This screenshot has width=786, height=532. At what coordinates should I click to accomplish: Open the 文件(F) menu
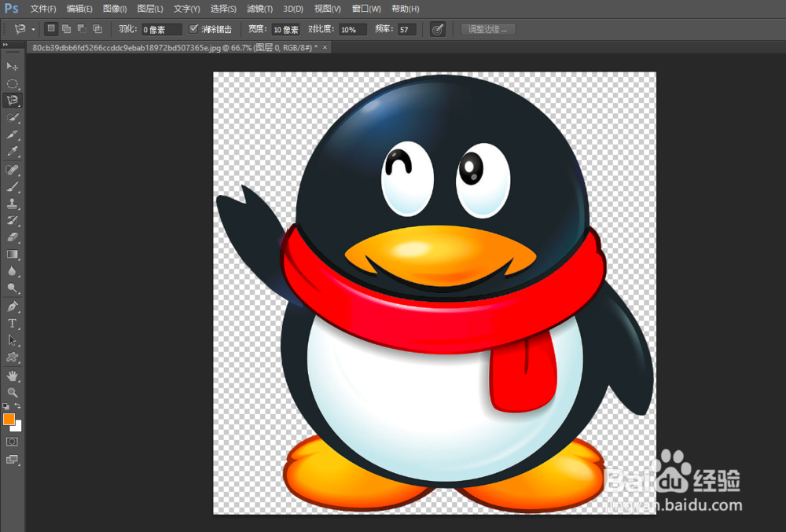point(43,9)
